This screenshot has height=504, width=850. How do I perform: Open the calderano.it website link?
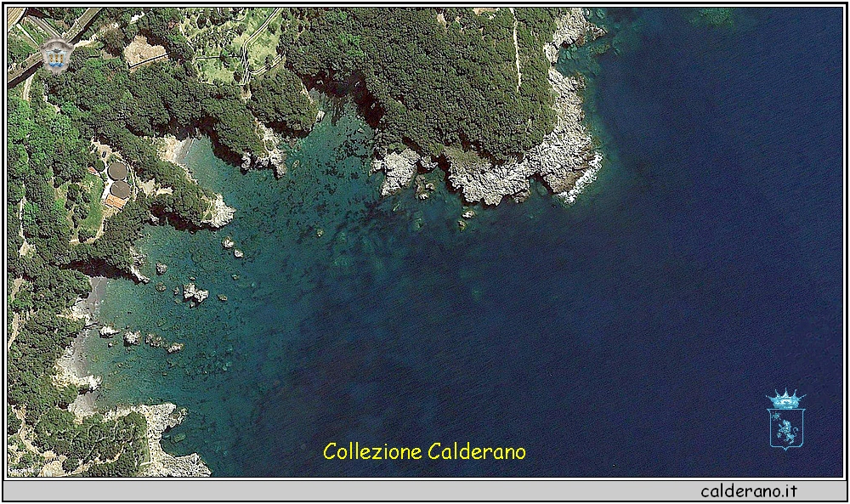749,491
